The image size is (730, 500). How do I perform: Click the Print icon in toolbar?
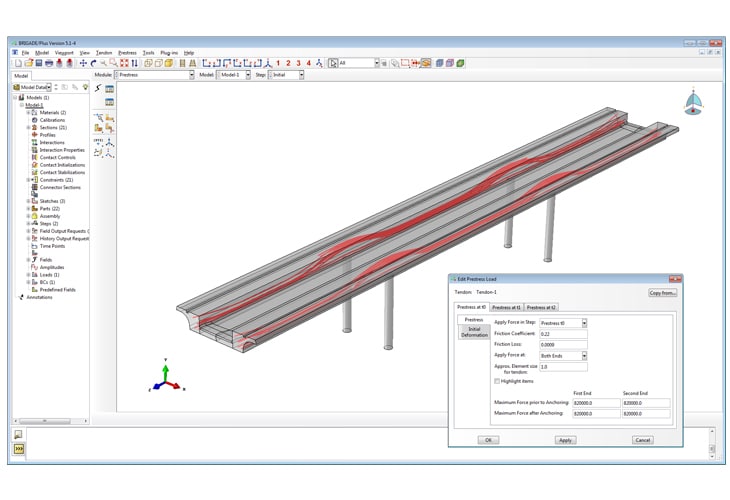tap(49, 63)
